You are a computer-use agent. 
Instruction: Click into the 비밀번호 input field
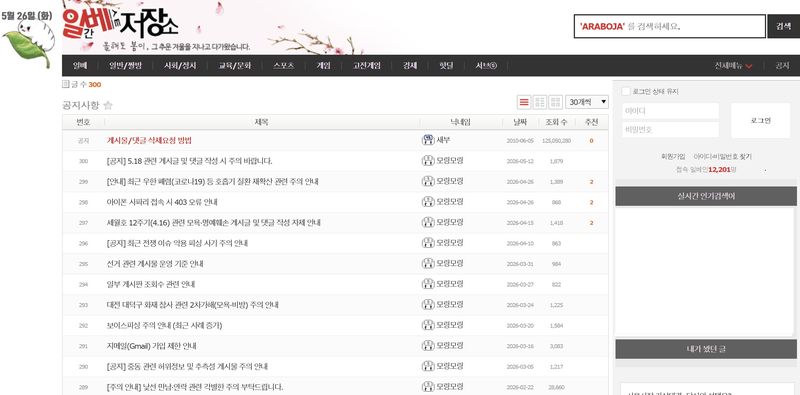[x=670, y=130]
